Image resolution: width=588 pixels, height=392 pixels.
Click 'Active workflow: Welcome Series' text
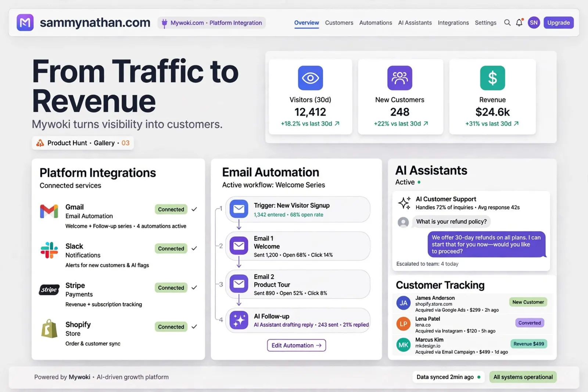pos(273,185)
